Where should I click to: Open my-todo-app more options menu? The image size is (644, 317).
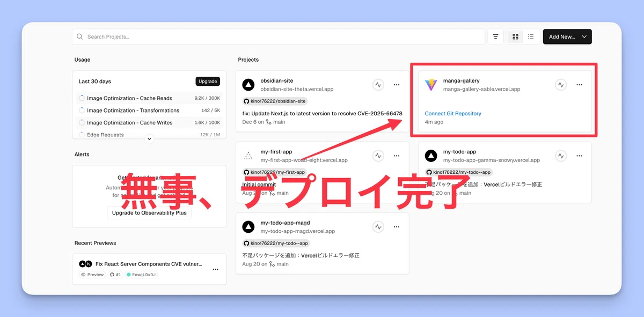[x=579, y=156]
